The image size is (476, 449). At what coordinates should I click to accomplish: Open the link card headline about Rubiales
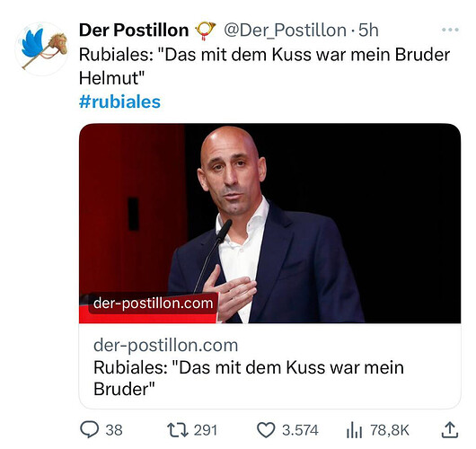(x=249, y=378)
